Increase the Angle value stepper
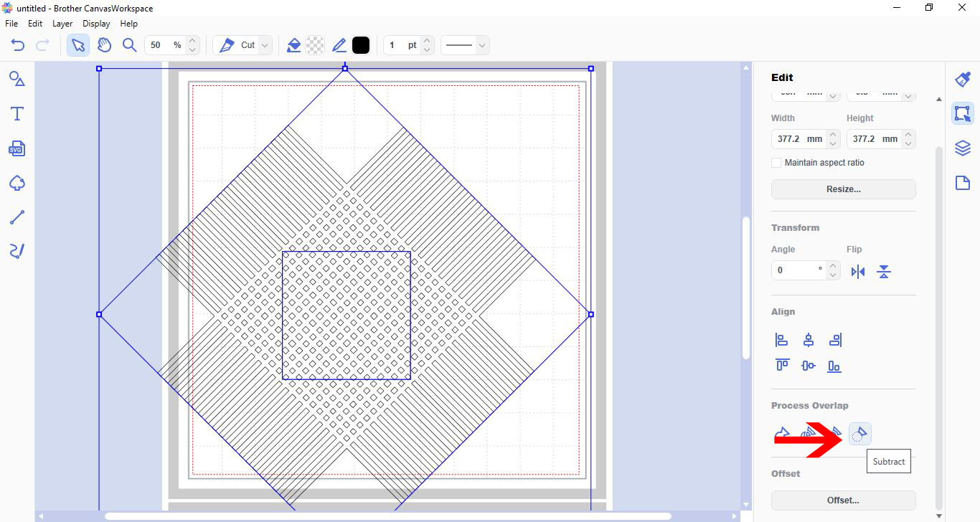This screenshot has height=522, width=980. pos(833,265)
